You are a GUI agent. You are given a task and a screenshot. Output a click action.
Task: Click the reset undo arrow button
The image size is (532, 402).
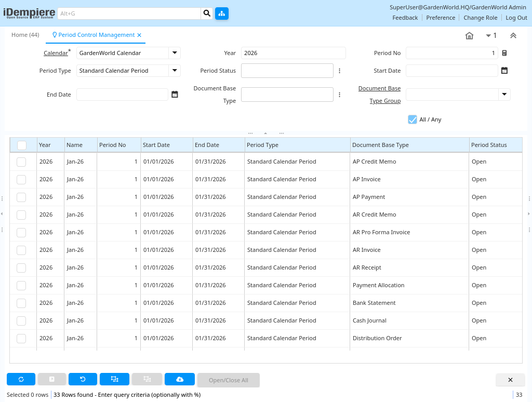83,380
